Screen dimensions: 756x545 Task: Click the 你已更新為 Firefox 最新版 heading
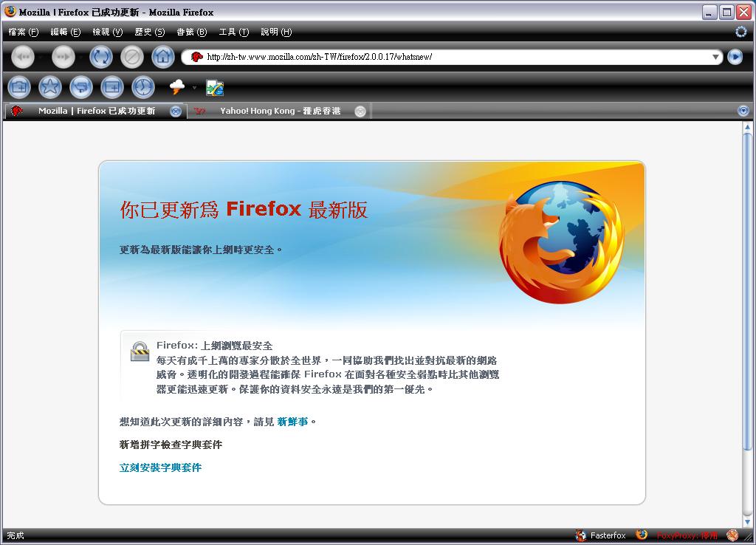pos(244,210)
